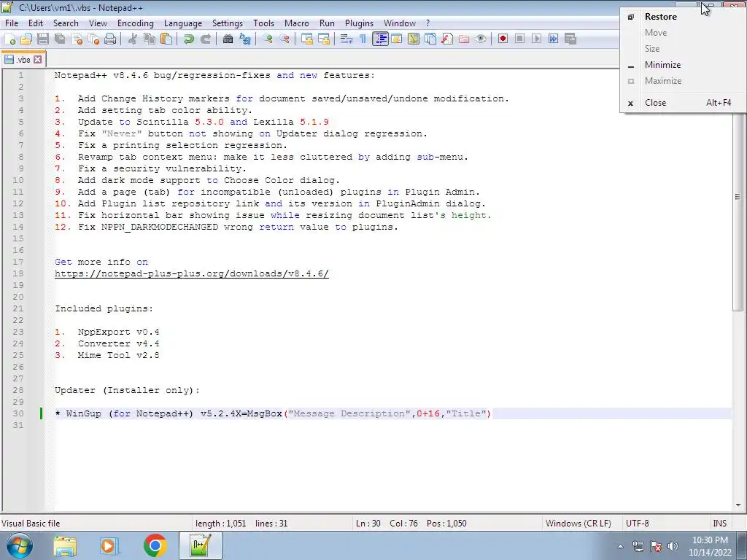Click the Save All toolbar icon

pyautogui.click(x=60, y=39)
